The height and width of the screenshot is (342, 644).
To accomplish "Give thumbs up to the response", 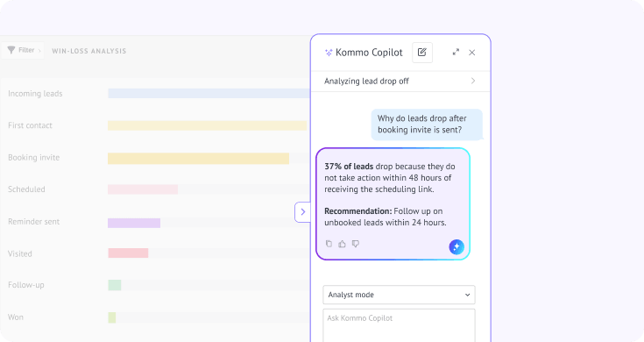I will click(x=342, y=244).
